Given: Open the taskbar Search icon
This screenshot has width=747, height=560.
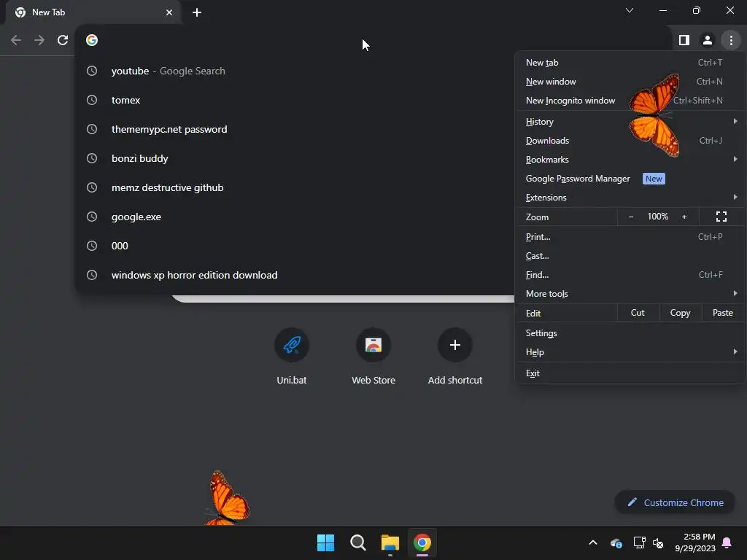Looking at the screenshot, I should (x=357, y=542).
